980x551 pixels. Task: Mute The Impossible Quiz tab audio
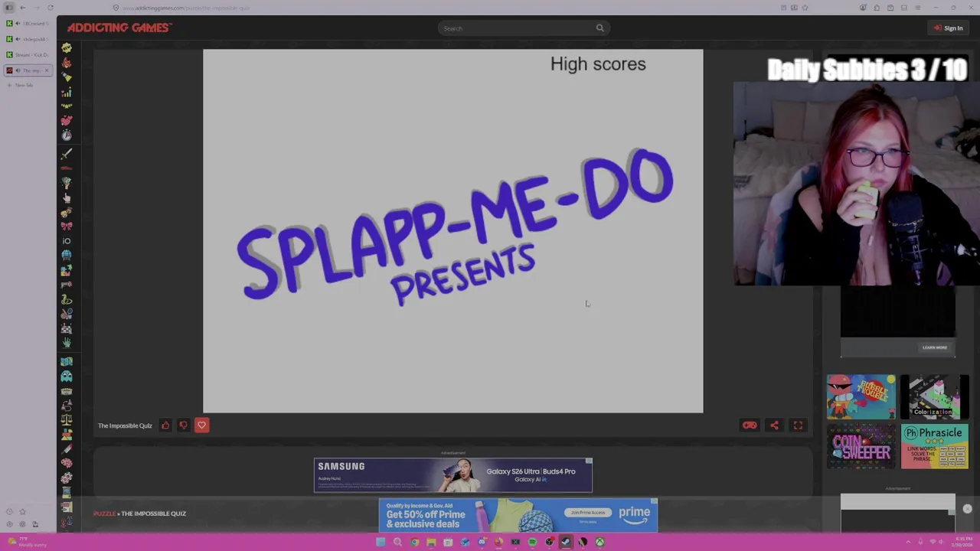18,70
